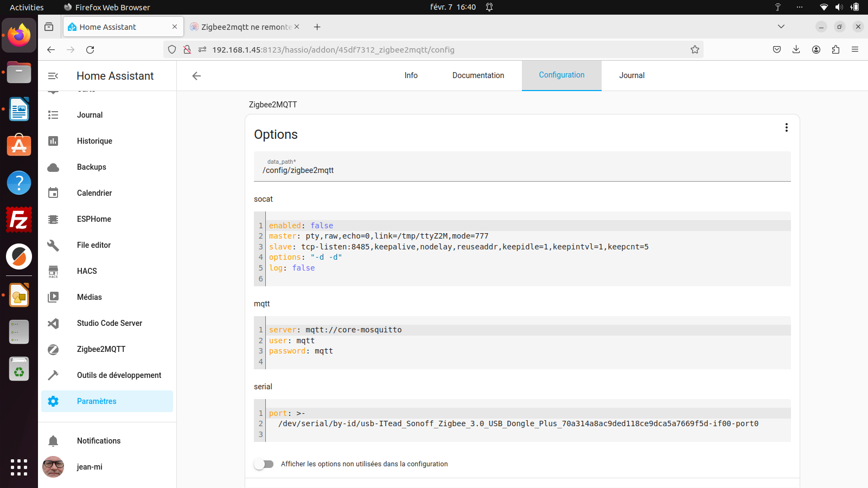Click into the mqtt YAML editor
Viewport: 868px width, 488px height.
(522, 343)
